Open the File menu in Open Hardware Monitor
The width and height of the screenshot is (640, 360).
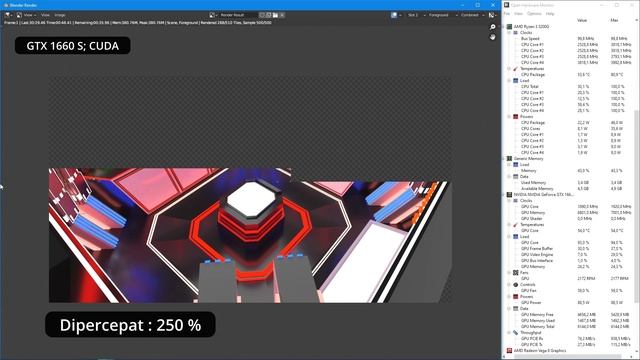coord(507,14)
